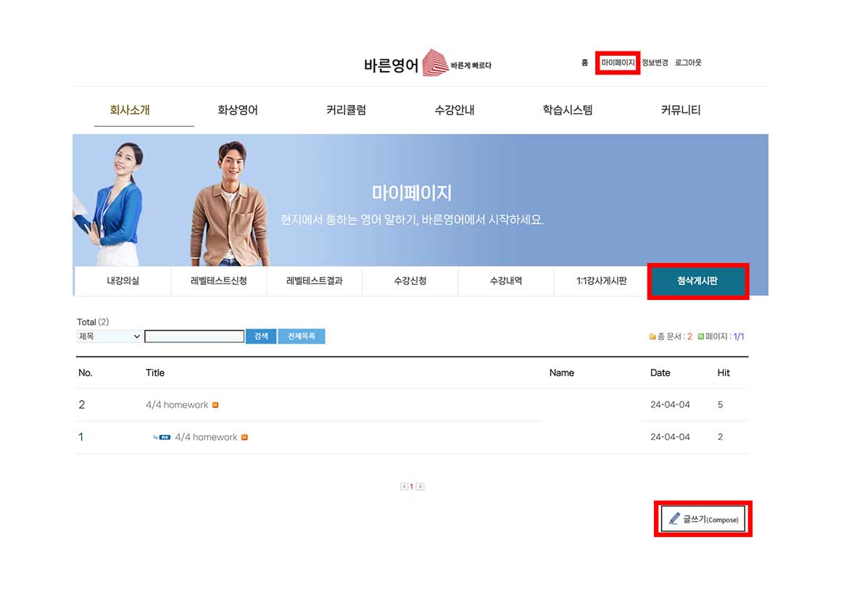841x616 pixels.
Task: Click the folder icon next to 총 문서
Action: click(x=652, y=337)
